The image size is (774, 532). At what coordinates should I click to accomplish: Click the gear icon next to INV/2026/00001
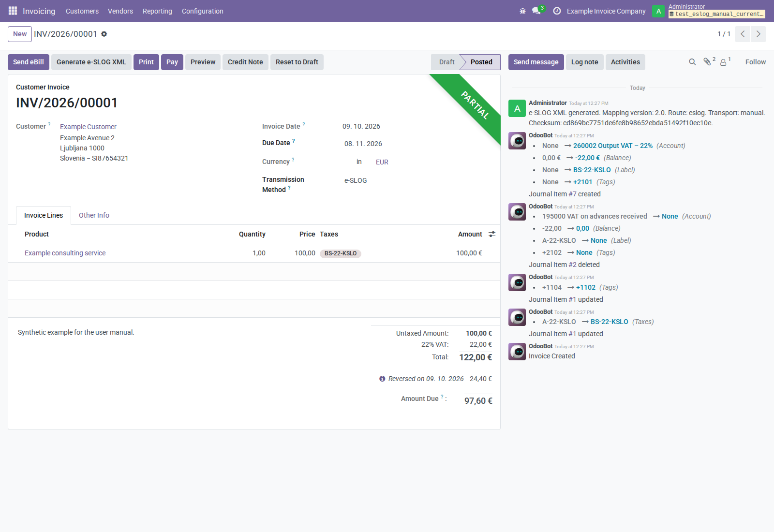pyautogui.click(x=104, y=34)
